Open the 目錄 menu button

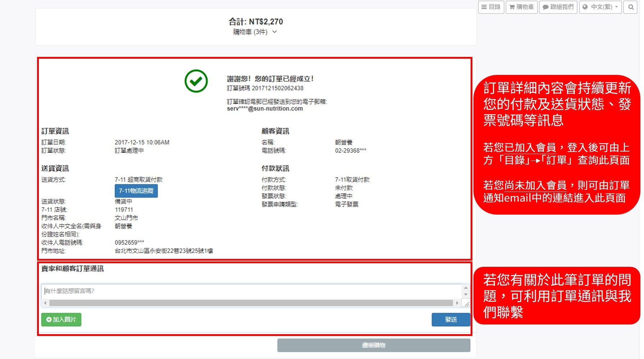click(491, 7)
